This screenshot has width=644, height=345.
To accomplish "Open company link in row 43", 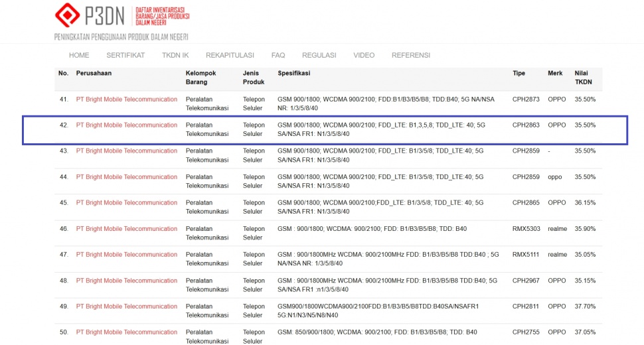I will pos(127,151).
